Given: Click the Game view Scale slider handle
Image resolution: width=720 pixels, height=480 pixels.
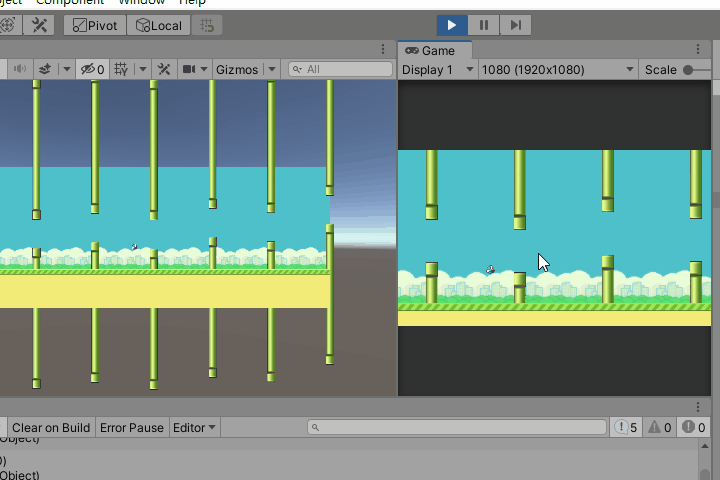Looking at the screenshot, I should coord(688,70).
